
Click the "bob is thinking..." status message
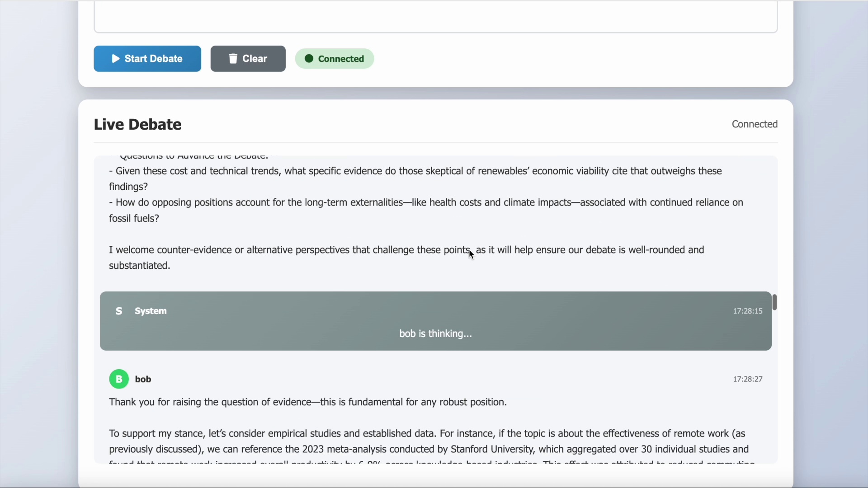point(435,334)
